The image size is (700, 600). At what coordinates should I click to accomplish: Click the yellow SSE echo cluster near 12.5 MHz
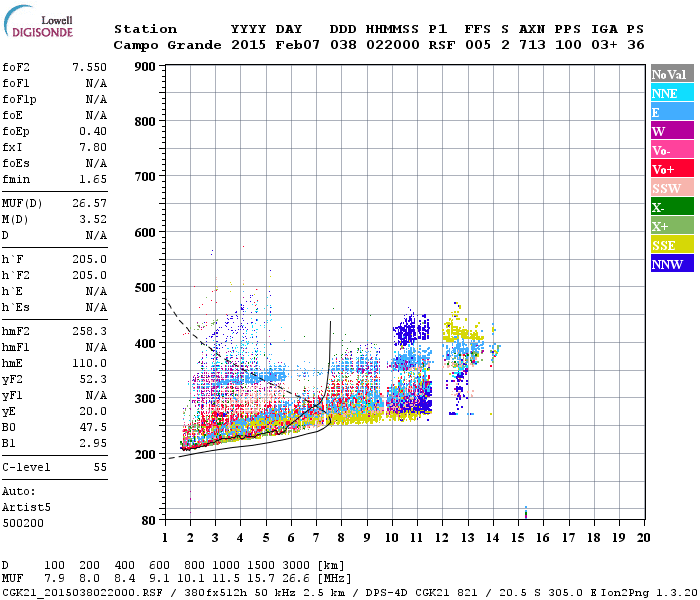point(462,329)
